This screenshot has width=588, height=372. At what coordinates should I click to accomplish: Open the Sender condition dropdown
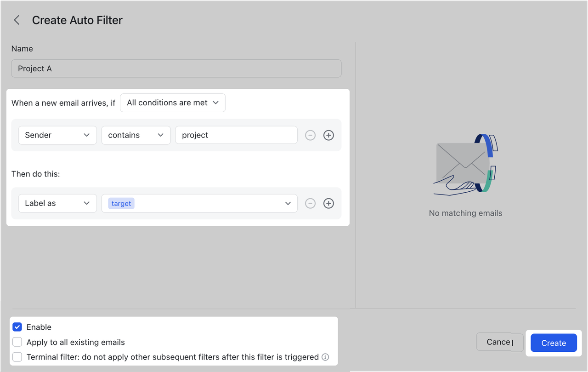pyautogui.click(x=57, y=135)
